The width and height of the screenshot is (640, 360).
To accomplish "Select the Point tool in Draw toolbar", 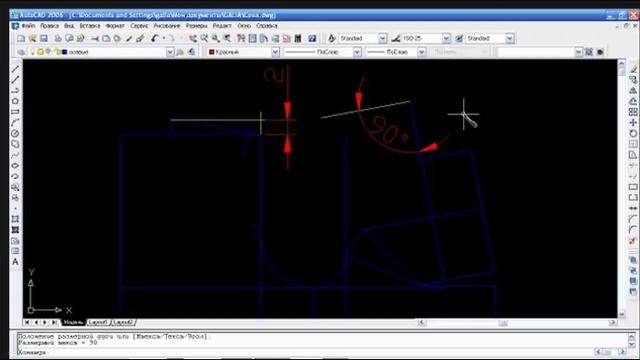I will 15,209.
